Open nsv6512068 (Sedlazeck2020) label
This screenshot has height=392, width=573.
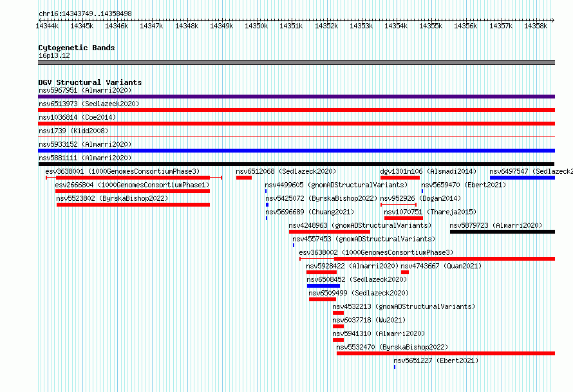[x=286, y=171]
